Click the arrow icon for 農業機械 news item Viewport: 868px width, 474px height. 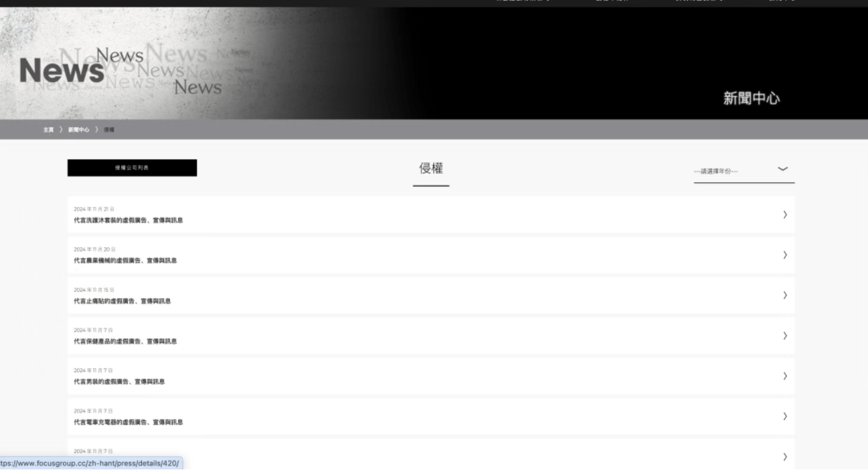tap(785, 255)
